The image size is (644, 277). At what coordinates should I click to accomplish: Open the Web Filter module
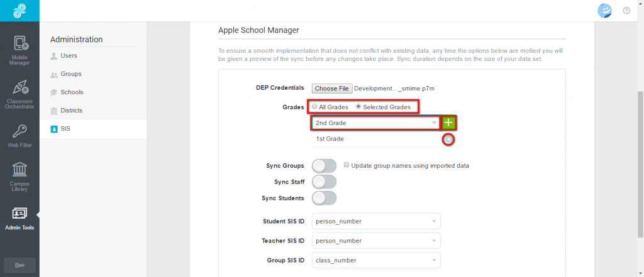click(19, 136)
